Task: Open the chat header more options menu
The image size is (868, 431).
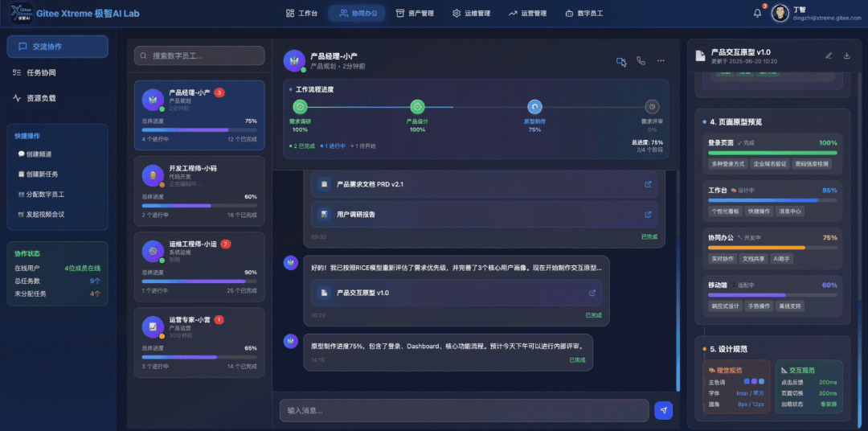Action: coord(661,61)
